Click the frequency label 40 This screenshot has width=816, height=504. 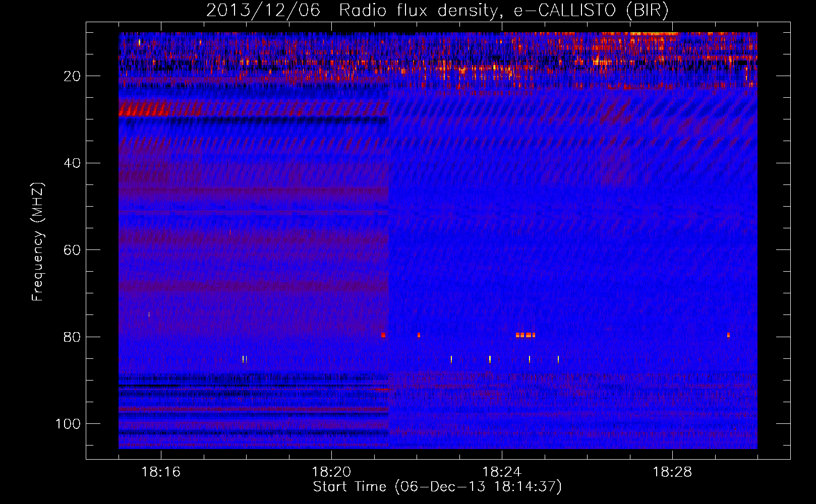point(73,163)
